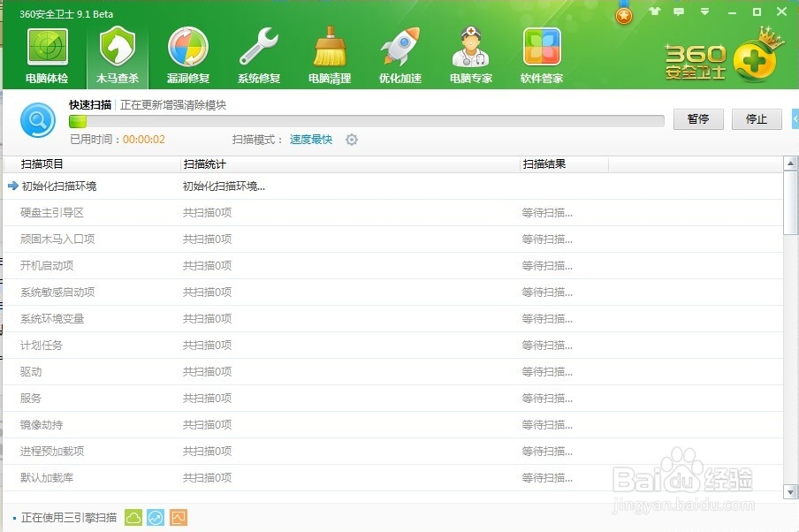This screenshot has width=799, height=532.
Task: Click the medal badge icon in title bar
Action: (x=624, y=14)
